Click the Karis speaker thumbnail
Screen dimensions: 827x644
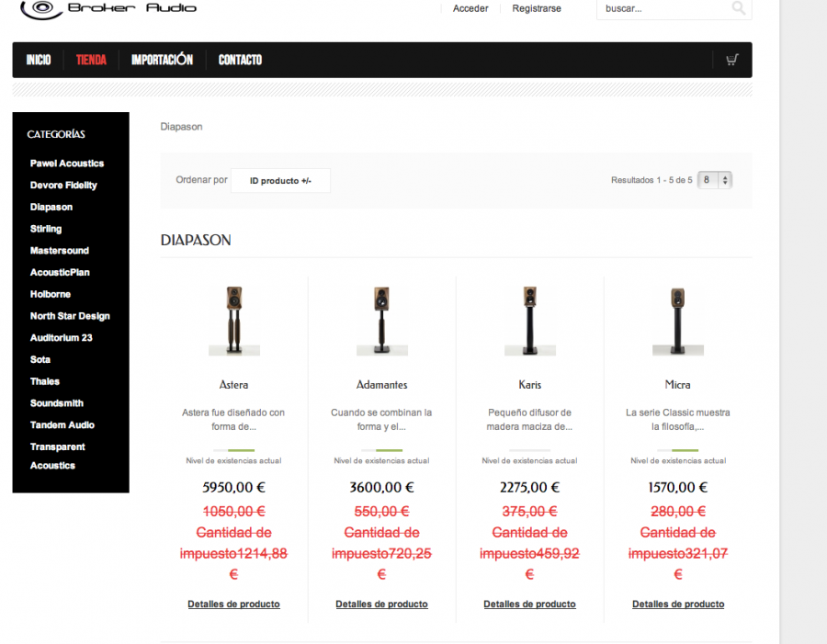530,321
